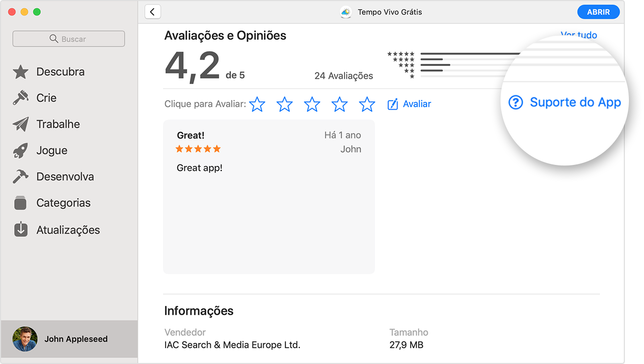Click the Descubra star icon
Screen dimensions: 644x364
tap(21, 72)
